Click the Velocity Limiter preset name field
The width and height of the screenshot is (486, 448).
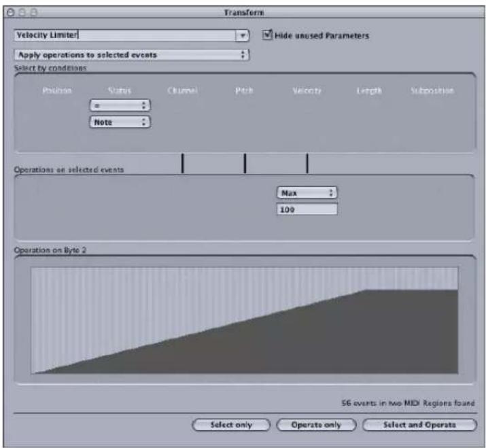pos(125,35)
